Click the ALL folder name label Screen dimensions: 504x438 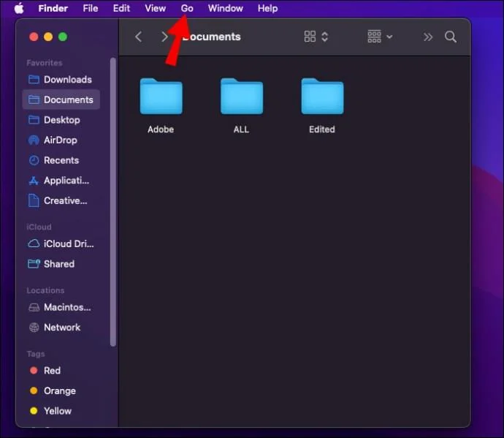pyautogui.click(x=241, y=129)
